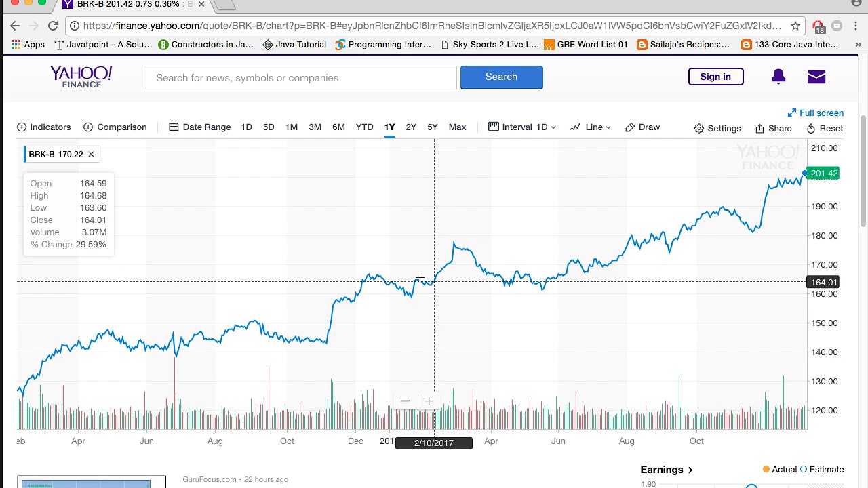
Task: Open new tab button
Action: 225,5
